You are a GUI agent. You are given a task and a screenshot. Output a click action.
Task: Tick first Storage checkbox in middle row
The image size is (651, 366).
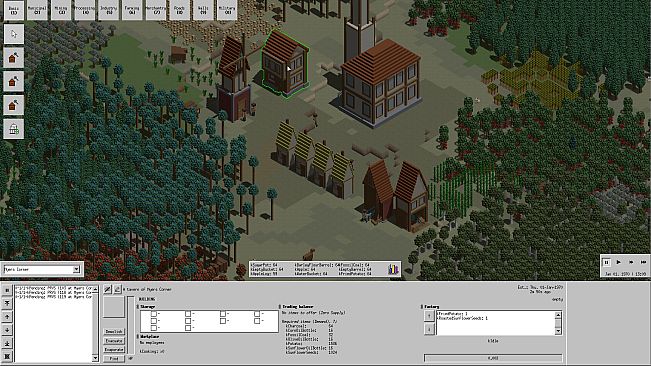[154, 321]
